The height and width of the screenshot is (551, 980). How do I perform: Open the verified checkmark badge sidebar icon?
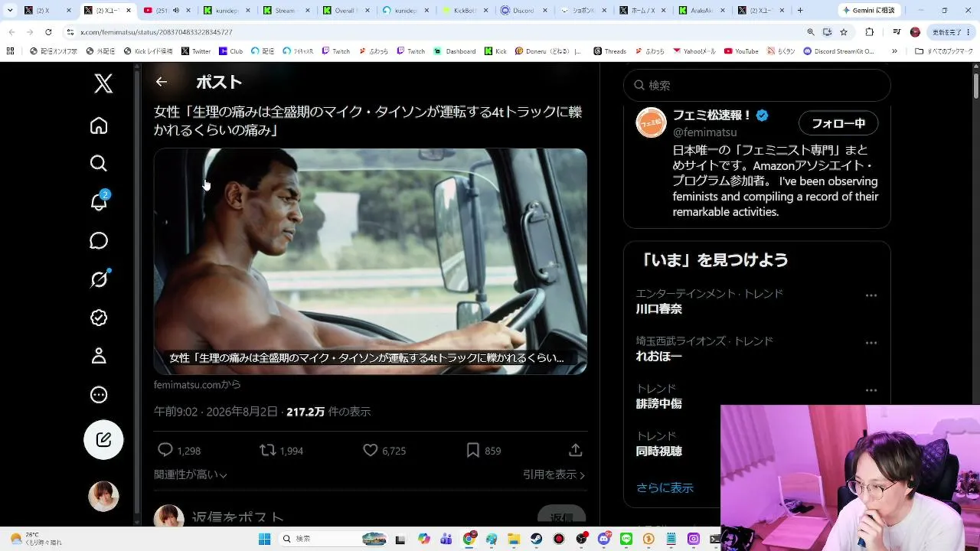click(99, 318)
